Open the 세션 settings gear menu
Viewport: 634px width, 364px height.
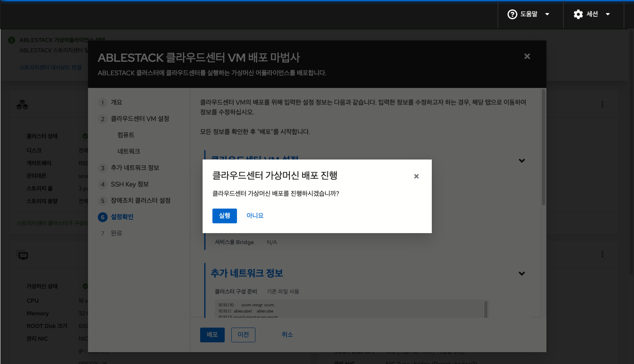click(589, 14)
